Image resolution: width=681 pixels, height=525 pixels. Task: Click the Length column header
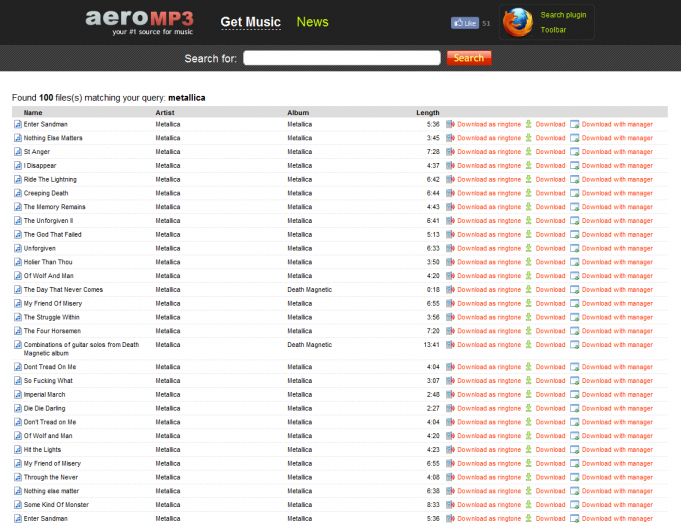428,112
